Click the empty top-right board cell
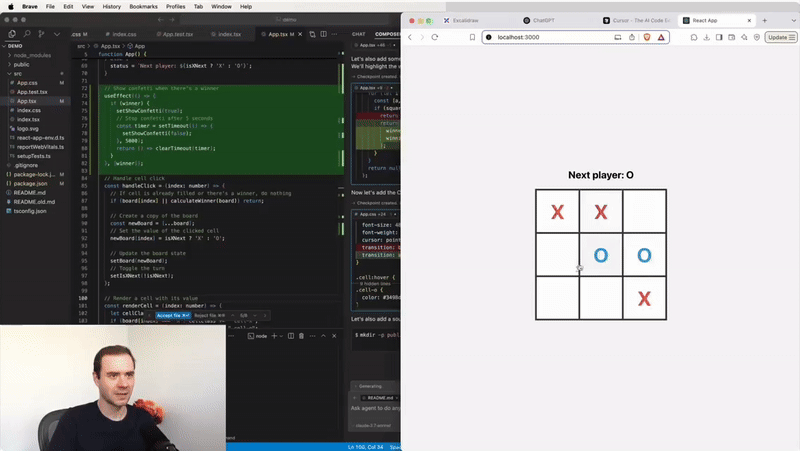Screen dimensions: 800x451 645,211
